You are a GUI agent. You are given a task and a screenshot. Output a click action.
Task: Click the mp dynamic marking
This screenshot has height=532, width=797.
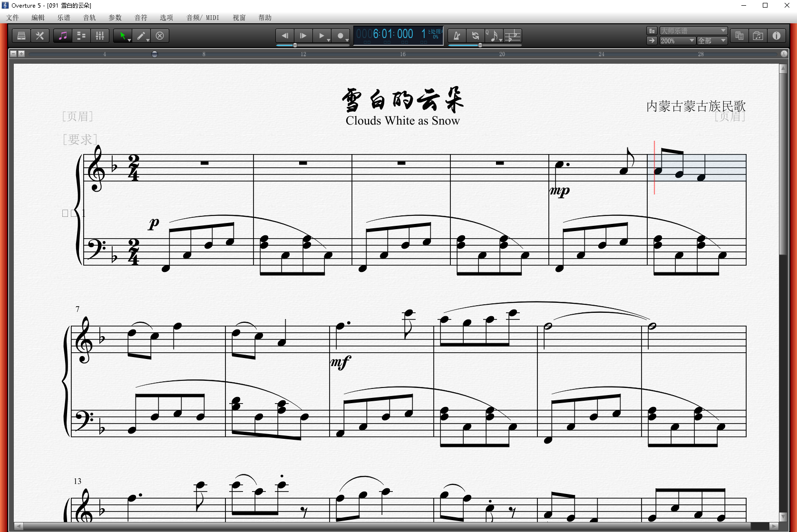click(x=560, y=191)
